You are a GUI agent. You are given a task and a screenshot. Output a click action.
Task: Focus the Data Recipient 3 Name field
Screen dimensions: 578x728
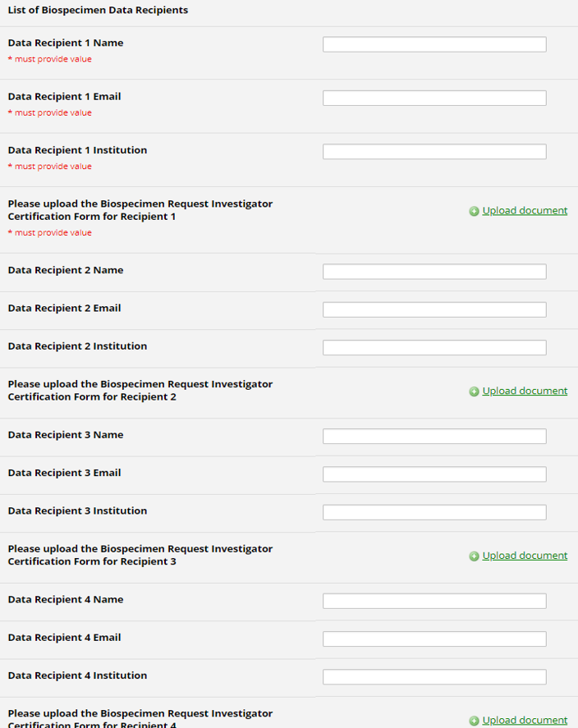pos(434,437)
